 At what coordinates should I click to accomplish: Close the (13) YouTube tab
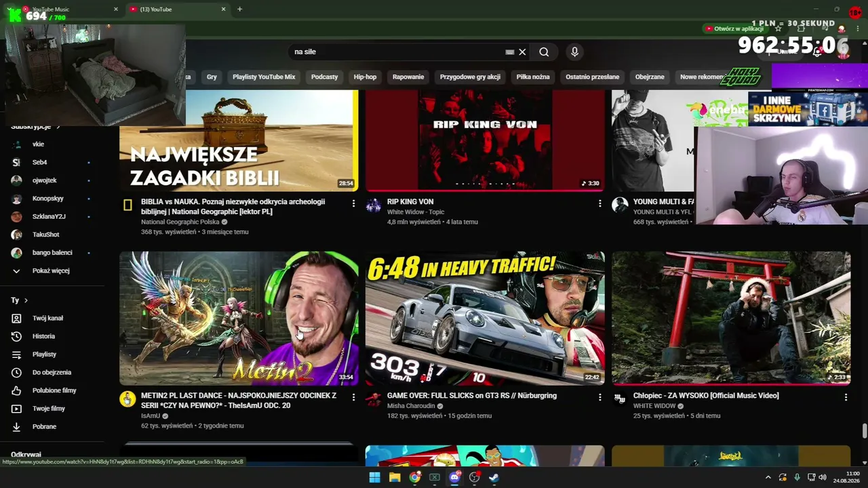coord(223,9)
